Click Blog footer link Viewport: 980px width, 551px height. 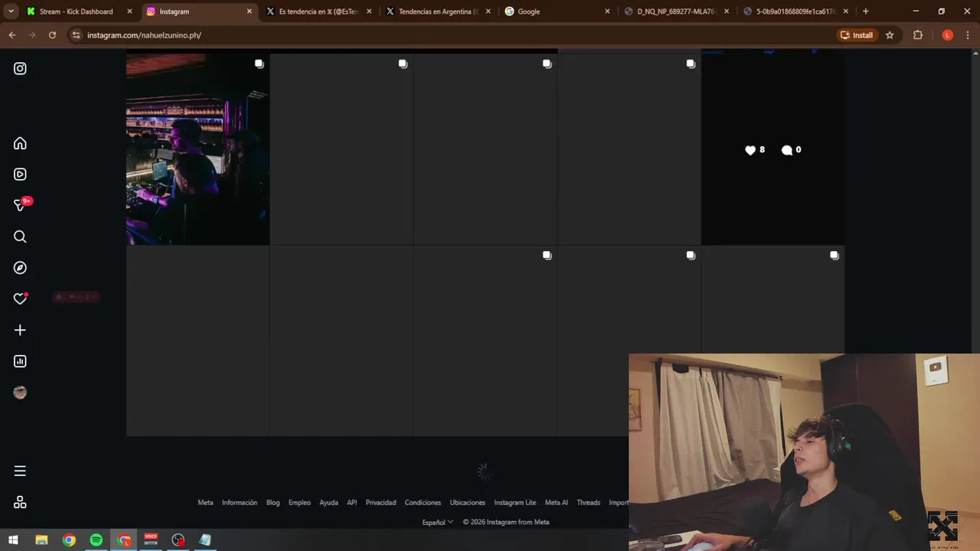coord(273,503)
